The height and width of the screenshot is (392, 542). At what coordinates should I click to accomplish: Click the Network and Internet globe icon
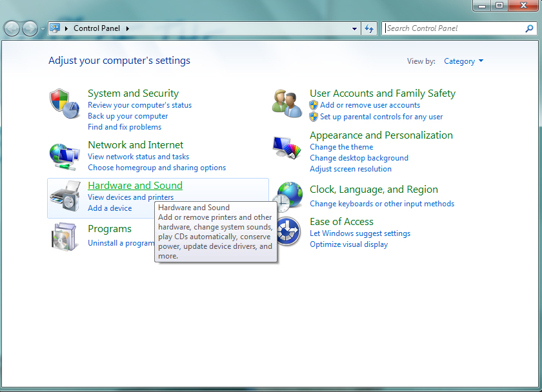(x=65, y=157)
